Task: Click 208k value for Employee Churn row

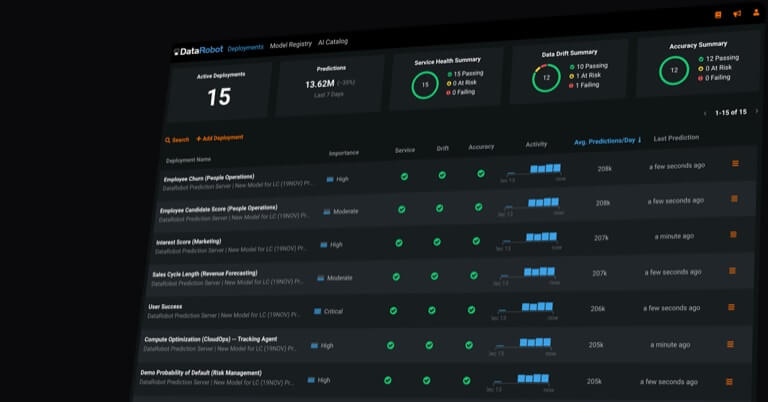Action: point(604,168)
